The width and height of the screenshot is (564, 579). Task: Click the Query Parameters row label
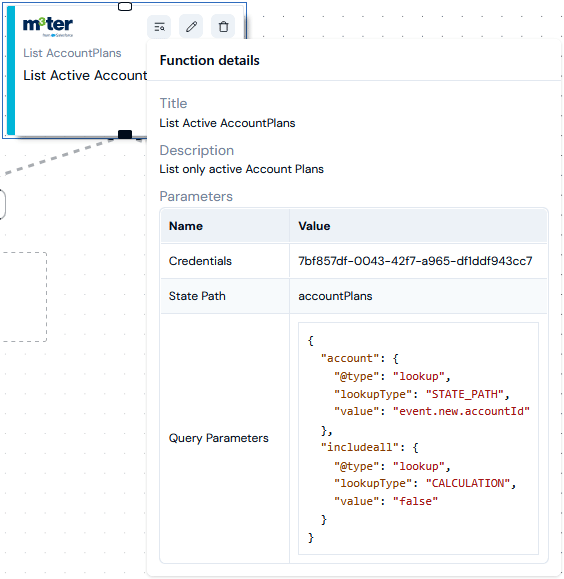[x=219, y=438]
